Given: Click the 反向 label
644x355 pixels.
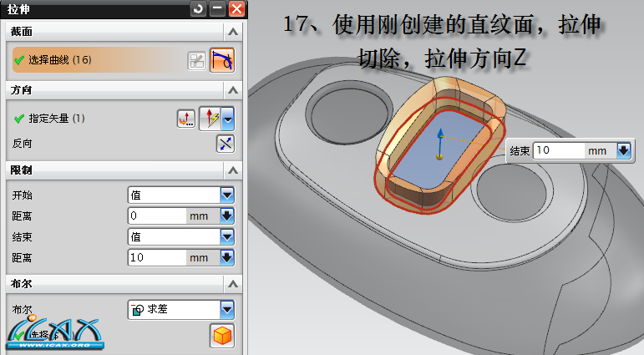Looking at the screenshot, I should (x=23, y=144).
